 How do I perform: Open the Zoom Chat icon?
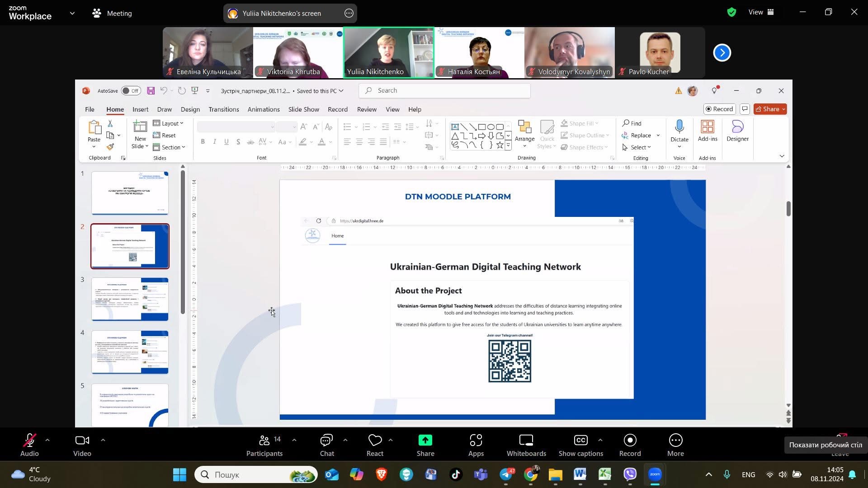(326, 440)
